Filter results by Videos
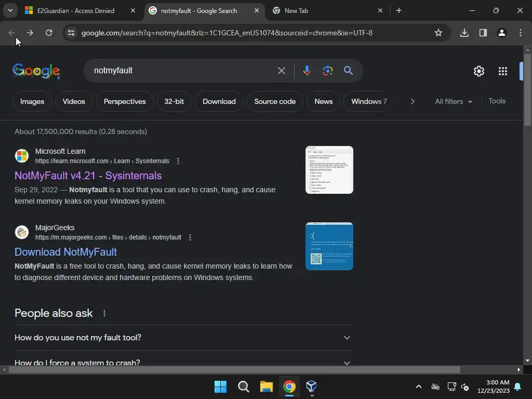This screenshot has width=532, height=399. [74, 101]
